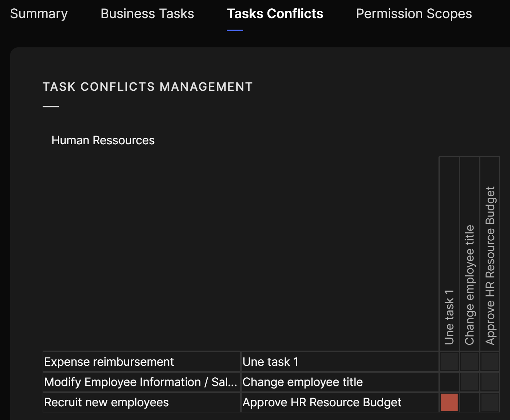Image resolution: width=510 pixels, height=420 pixels.
Task: Toggle cell Une task 1 row, Change employee title column
Action: pos(469,362)
